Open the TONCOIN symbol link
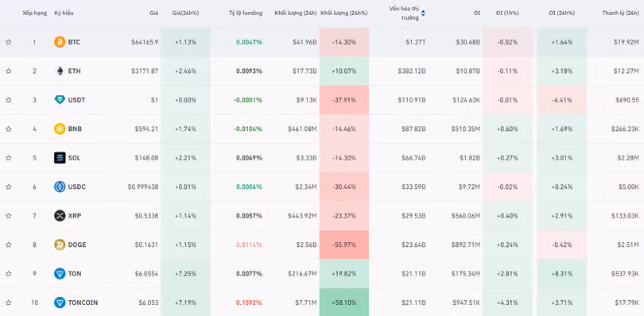644x316 pixels. [x=83, y=303]
